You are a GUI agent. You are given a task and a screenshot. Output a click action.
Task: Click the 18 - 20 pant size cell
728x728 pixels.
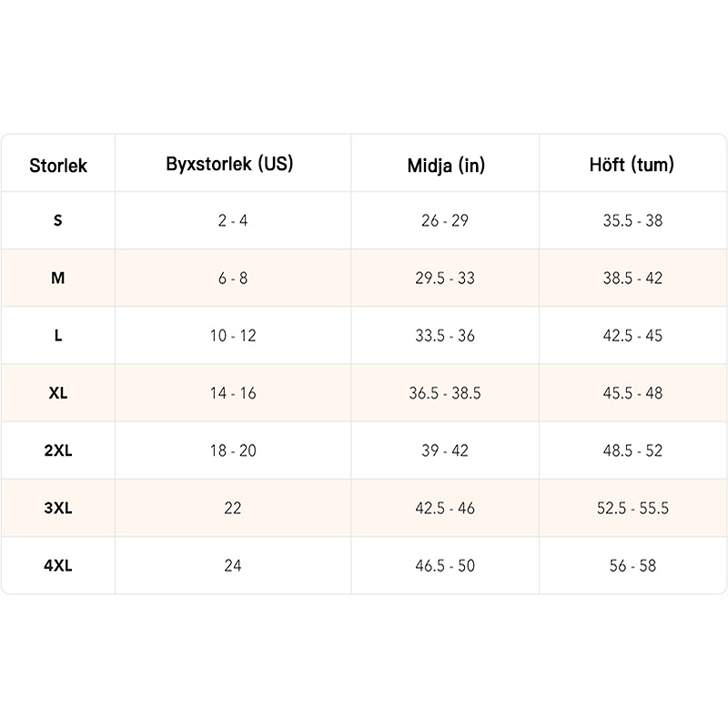pyautogui.click(x=233, y=450)
